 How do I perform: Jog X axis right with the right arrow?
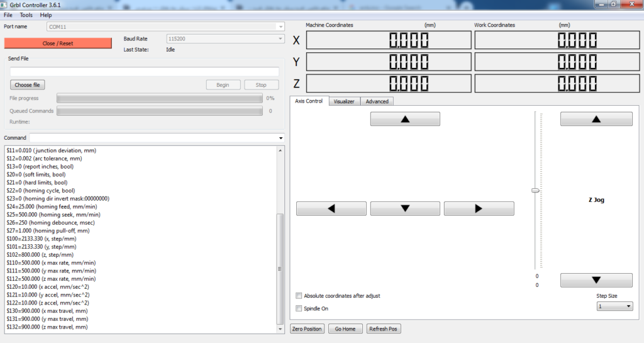(479, 208)
